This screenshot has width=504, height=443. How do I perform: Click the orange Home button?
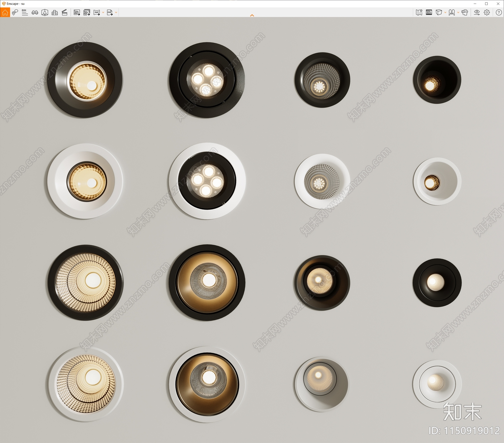[x=5, y=12]
